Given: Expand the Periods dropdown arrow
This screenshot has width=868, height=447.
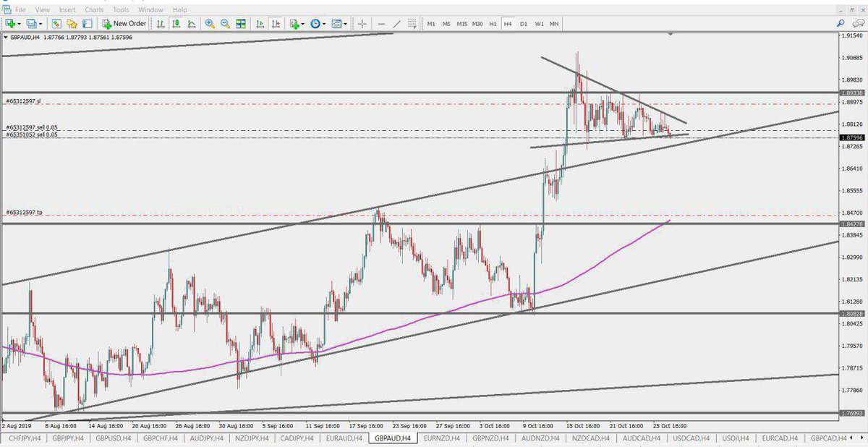Looking at the screenshot, I should pos(325,23).
